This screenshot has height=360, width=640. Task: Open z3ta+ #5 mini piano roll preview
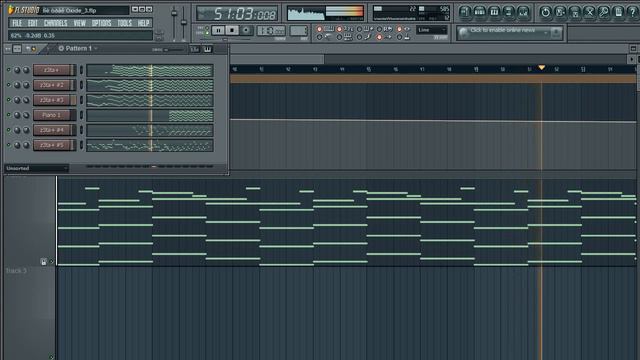click(x=150, y=145)
